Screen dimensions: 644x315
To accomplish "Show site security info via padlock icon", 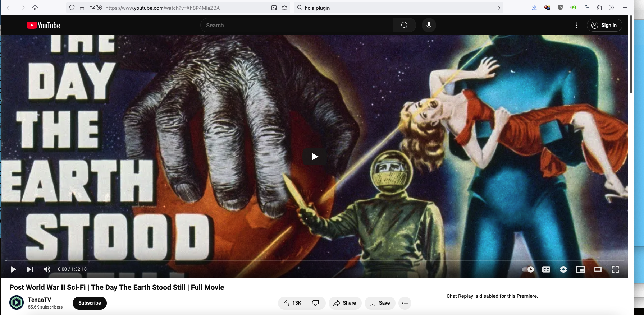I will coord(82,8).
